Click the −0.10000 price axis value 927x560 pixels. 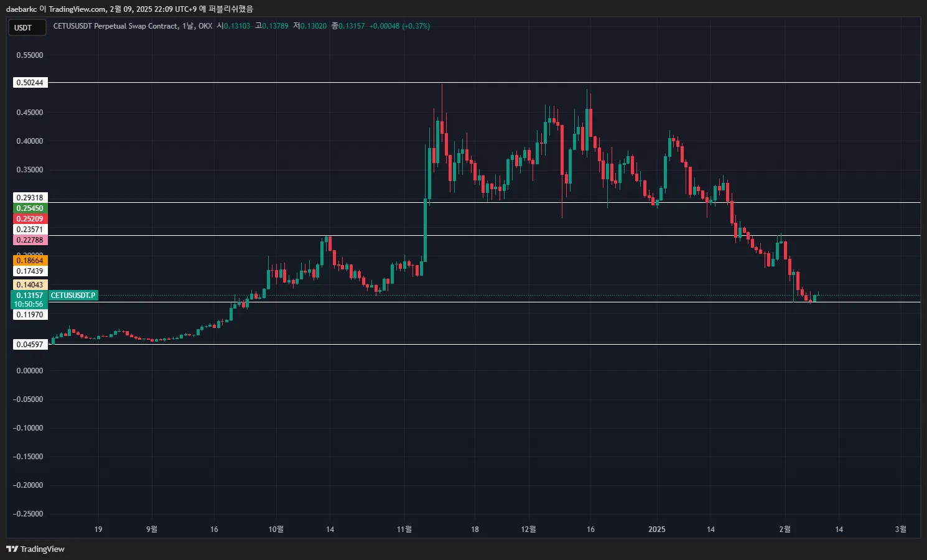click(28, 428)
